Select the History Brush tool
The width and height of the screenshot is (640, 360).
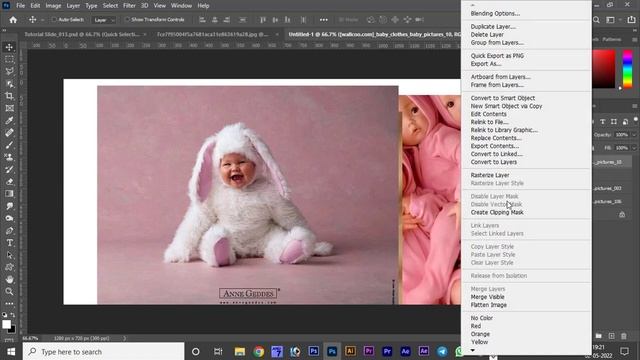(9, 169)
